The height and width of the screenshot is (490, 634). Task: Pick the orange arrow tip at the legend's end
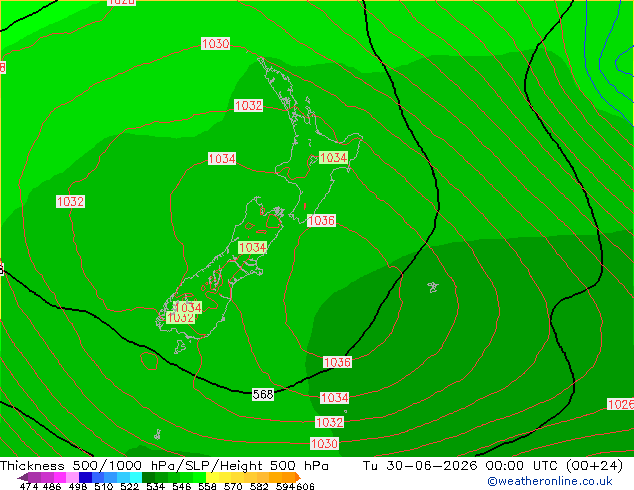point(298,477)
